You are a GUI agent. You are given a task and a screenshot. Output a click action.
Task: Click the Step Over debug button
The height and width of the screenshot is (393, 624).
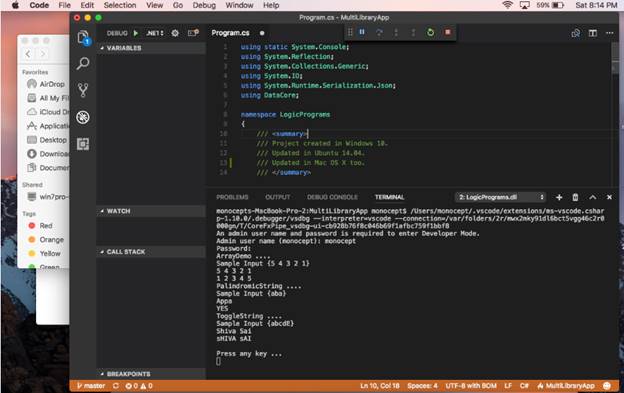tap(379, 32)
